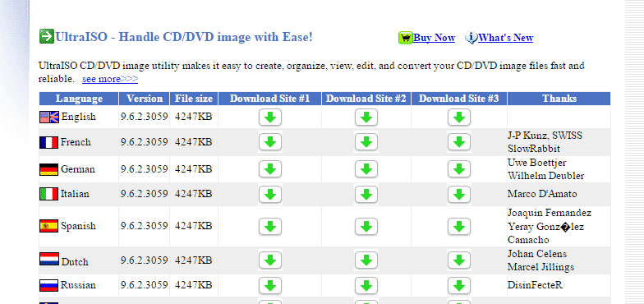The height and width of the screenshot is (304, 644).
Task: Download Dutch version from Site #1
Action: 269,260
